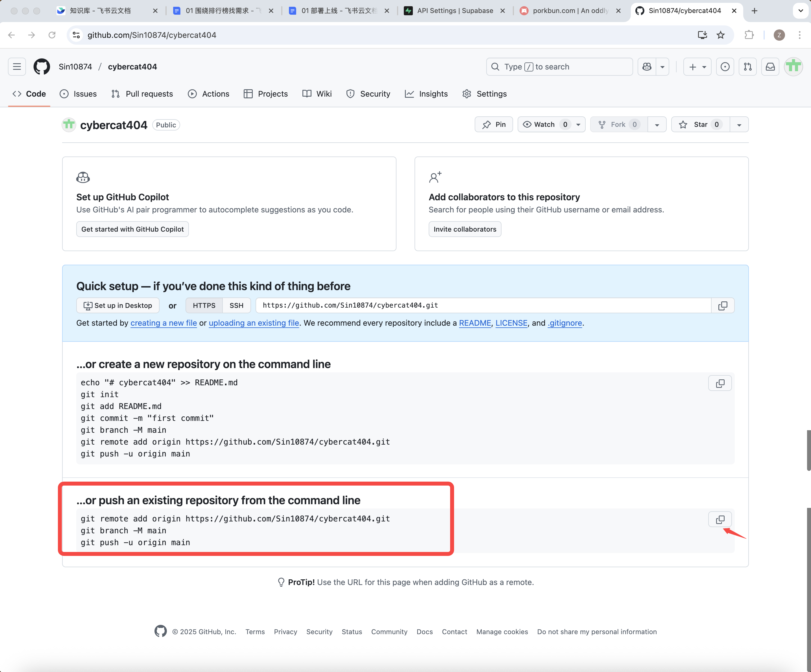Open the notifications inbox icon

(770, 67)
